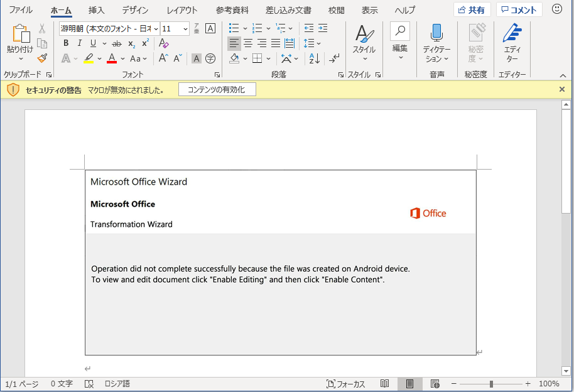
Task: Switch to the 参考資料 tab
Action: point(232,10)
